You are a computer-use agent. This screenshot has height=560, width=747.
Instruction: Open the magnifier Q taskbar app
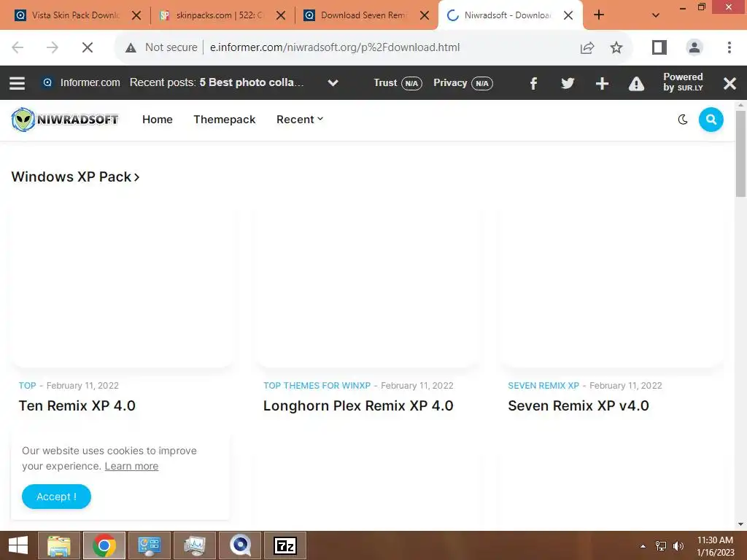[x=240, y=545]
